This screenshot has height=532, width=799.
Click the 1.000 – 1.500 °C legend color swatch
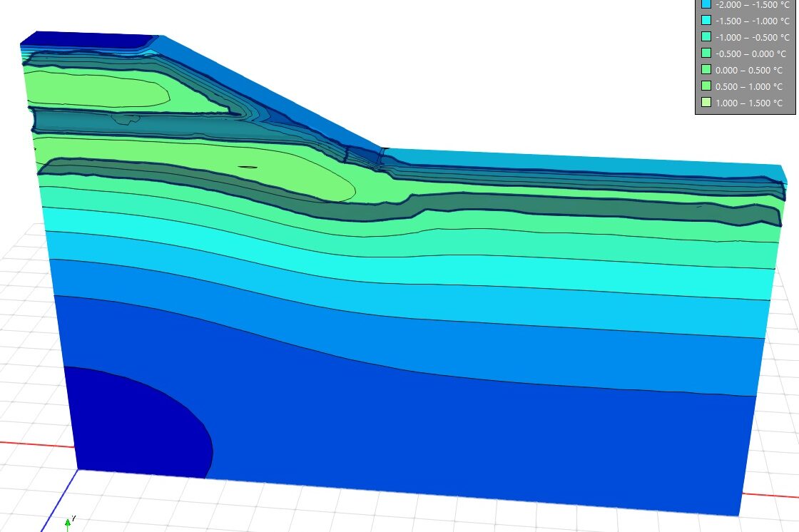point(706,102)
